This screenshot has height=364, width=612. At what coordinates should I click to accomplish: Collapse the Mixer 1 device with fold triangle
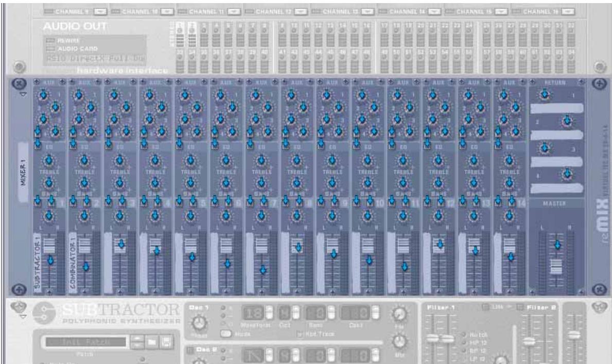pos(23,95)
